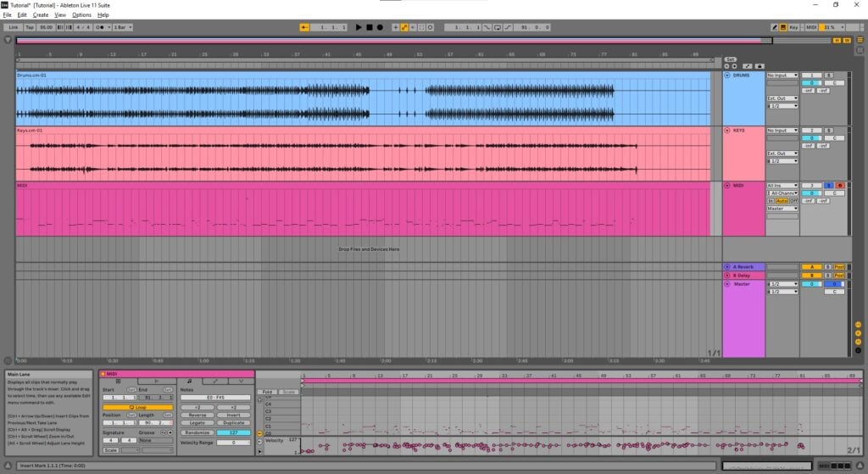Image resolution: width=868 pixels, height=474 pixels.
Task: Fold the MIDI track with its arrow
Action: click(x=727, y=186)
